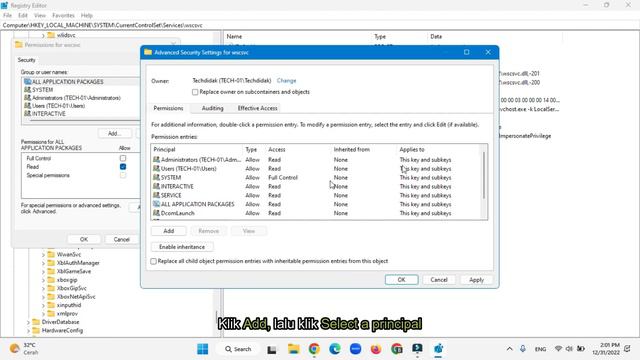Open File Explorer from the taskbar
640x360 pixels.
293,349
